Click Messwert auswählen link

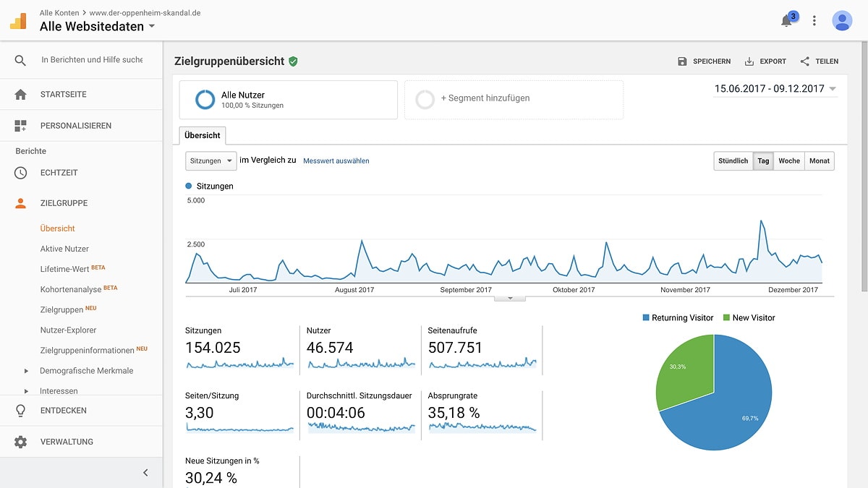pyautogui.click(x=336, y=161)
